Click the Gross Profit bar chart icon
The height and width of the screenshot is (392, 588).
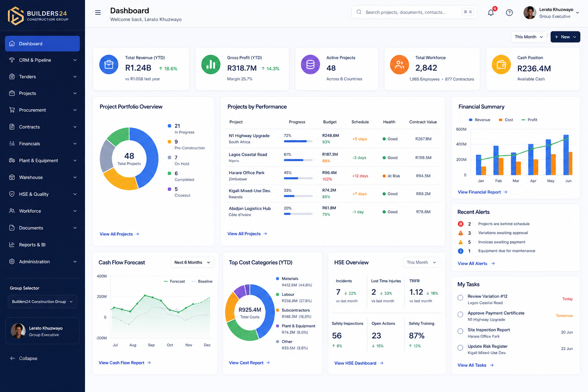[211, 64]
